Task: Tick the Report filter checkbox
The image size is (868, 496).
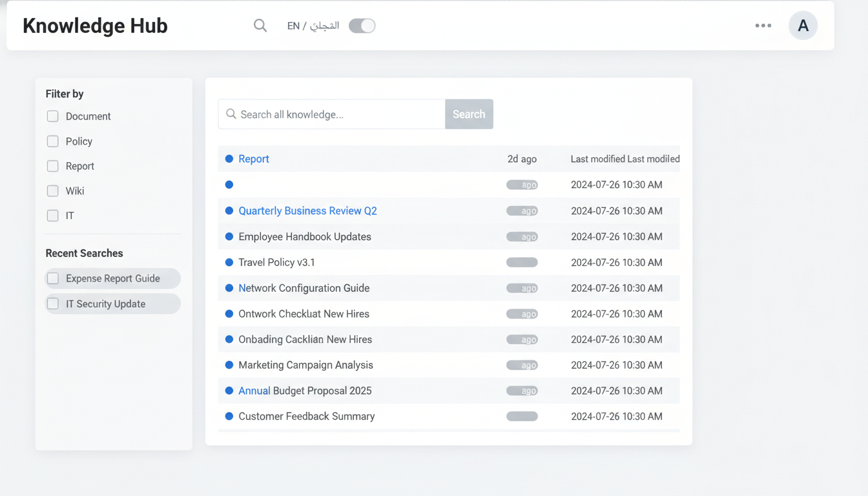Action: (53, 166)
